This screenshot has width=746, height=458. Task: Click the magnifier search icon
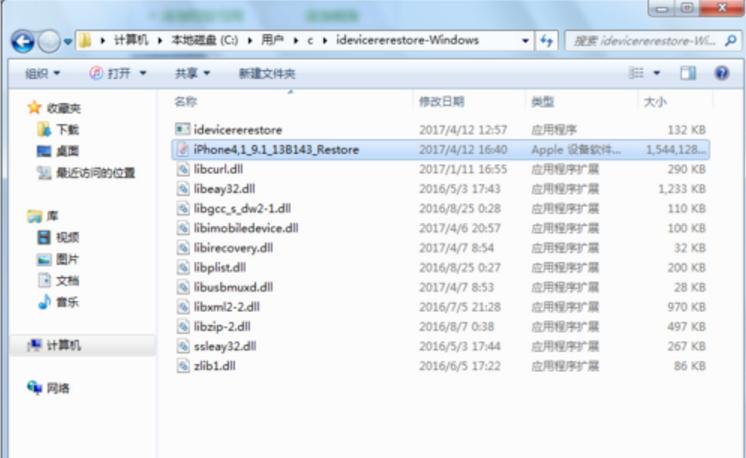point(731,41)
